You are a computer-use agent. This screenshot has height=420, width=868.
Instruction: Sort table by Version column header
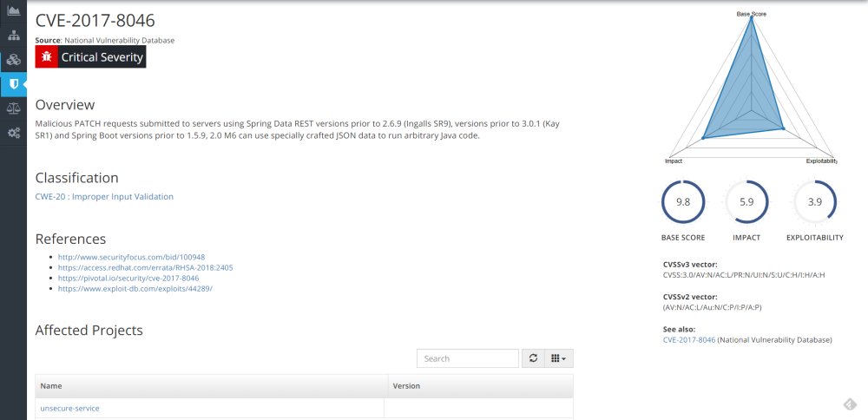coord(481,386)
